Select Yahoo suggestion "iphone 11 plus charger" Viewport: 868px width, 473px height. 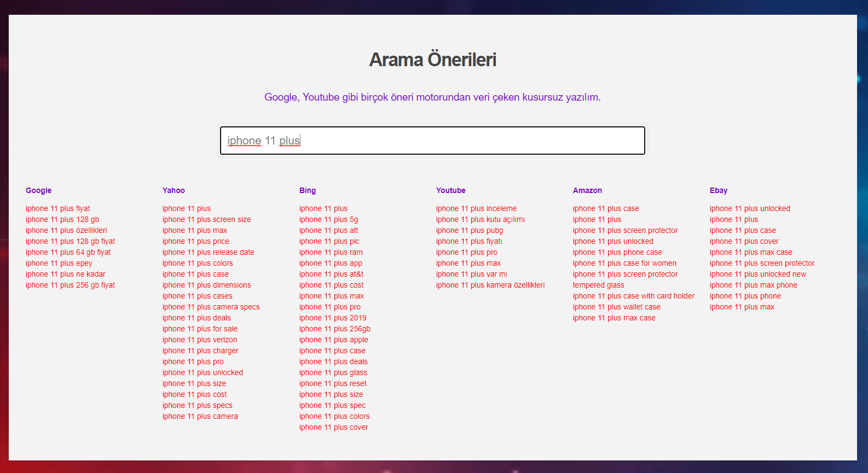[200, 351]
